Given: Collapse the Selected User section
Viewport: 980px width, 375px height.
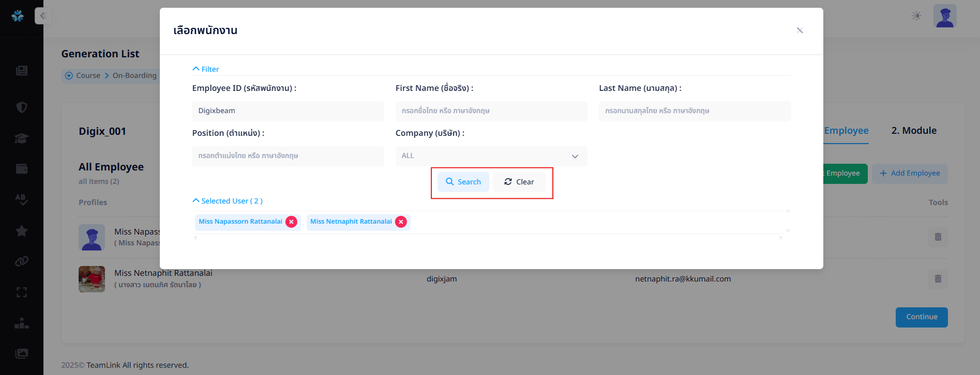Looking at the screenshot, I should [x=228, y=201].
